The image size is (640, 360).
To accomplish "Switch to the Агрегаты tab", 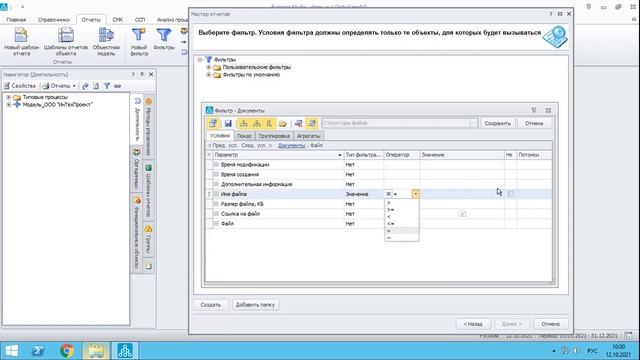I will 309,136.
